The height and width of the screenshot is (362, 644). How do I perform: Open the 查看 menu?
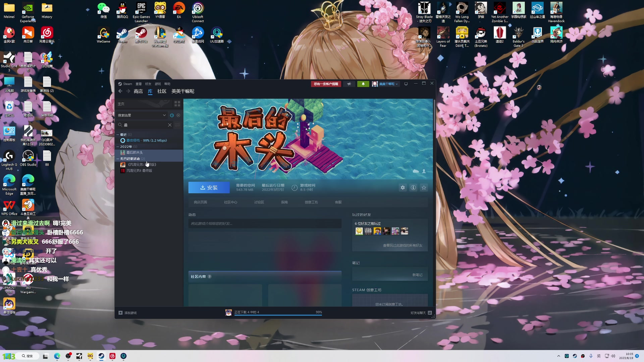139,84
